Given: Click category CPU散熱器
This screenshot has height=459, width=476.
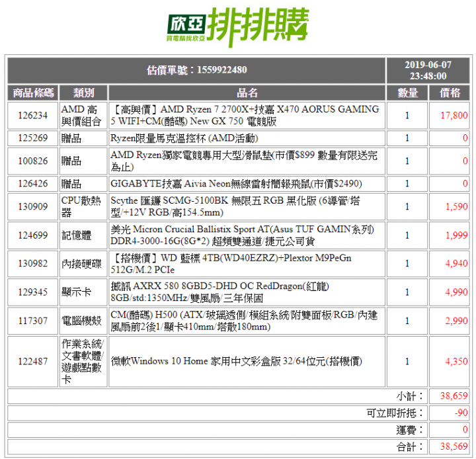Looking at the screenshot, I should (81, 206).
